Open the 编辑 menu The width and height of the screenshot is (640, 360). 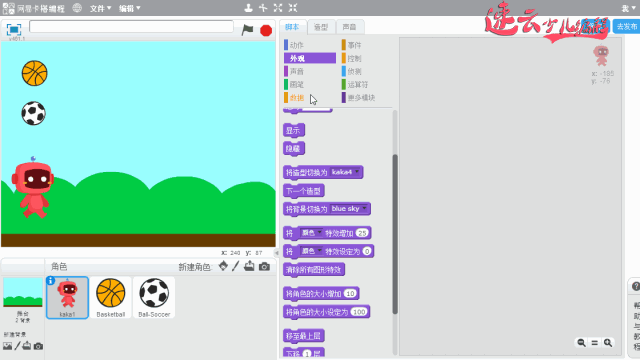pyautogui.click(x=129, y=8)
